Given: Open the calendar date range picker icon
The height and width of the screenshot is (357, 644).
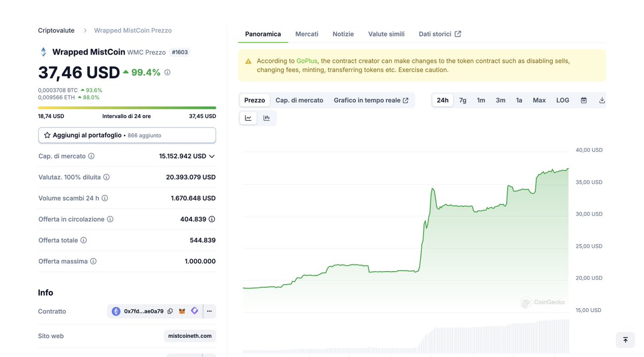Looking at the screenshot, I should click(584, 100).
